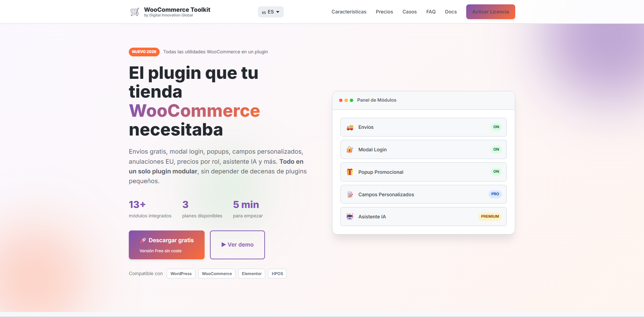Click the 3 planes disponibles stat

point(202,209)
